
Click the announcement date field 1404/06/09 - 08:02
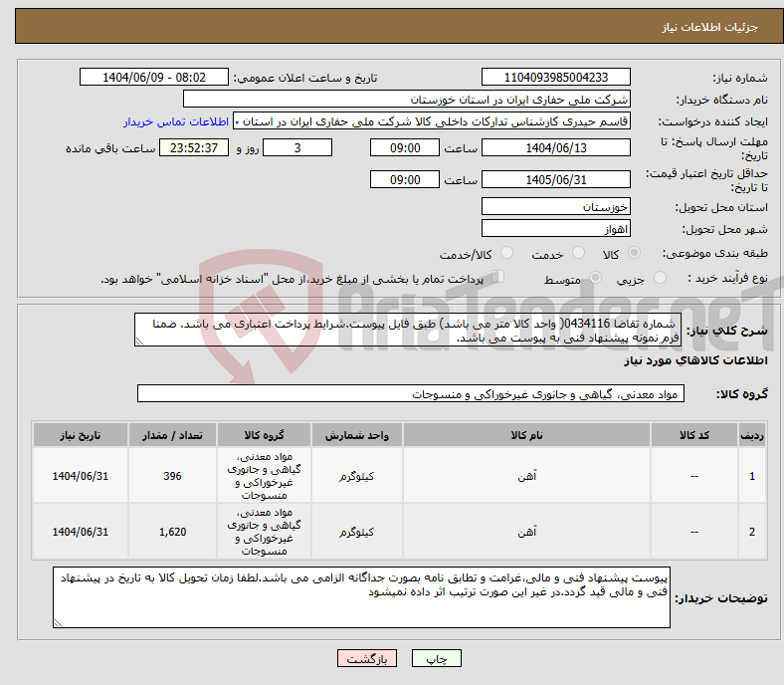point(154,77)
